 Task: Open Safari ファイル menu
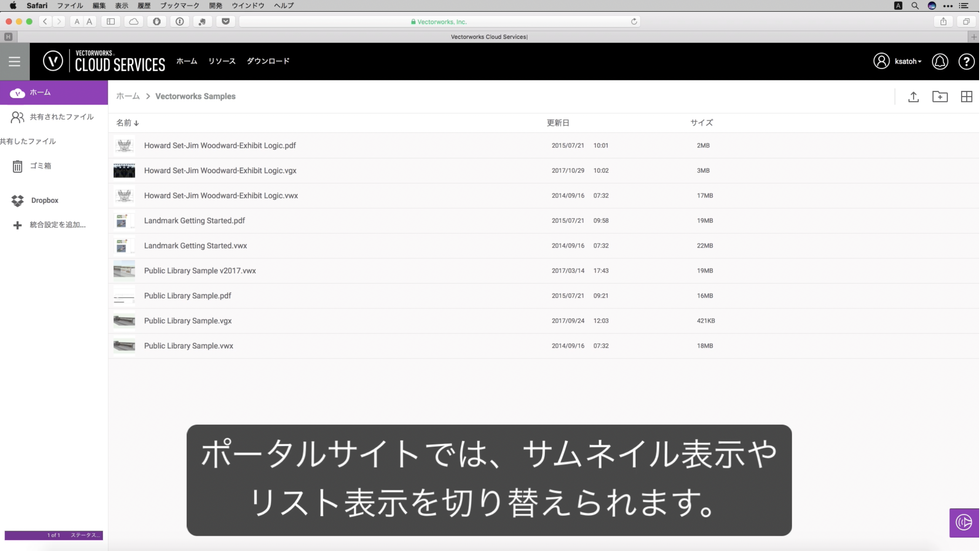70,5
